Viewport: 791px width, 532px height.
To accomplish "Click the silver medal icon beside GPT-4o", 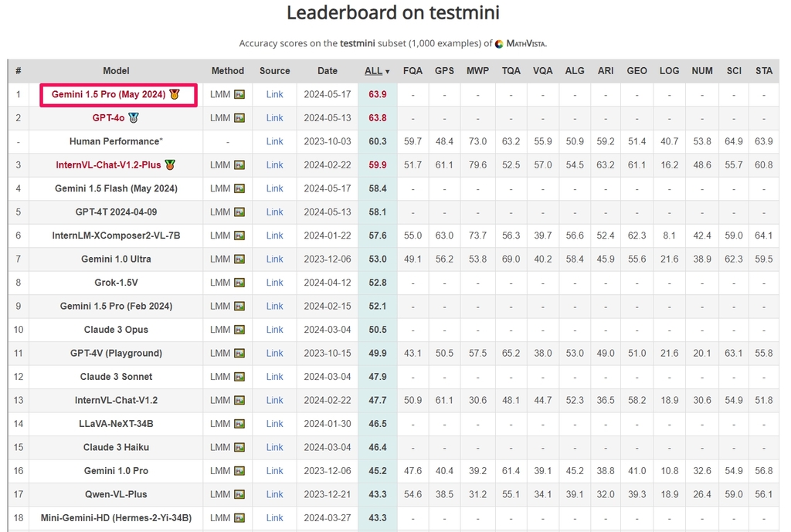I will pos(133,117).
